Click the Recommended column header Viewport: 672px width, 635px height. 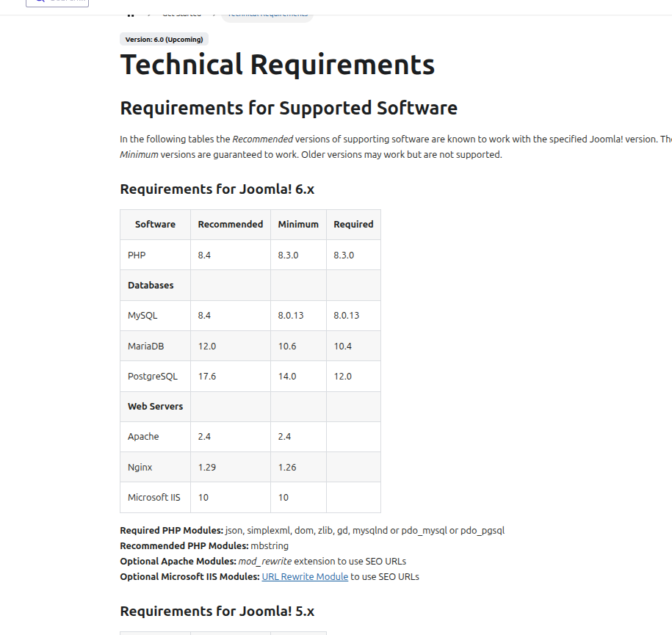pyautogui.click(x=230, y=225)
